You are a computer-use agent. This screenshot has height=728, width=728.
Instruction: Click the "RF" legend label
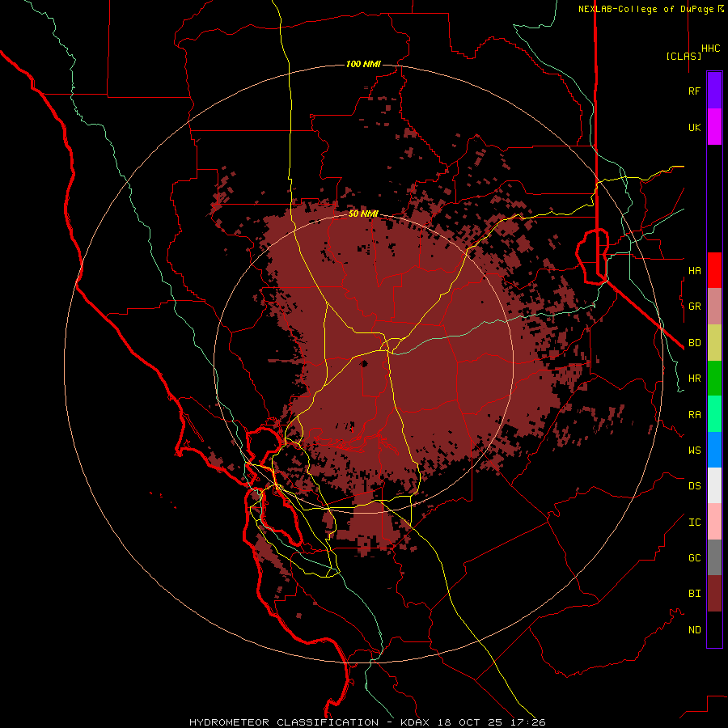(x=694, y=91)
